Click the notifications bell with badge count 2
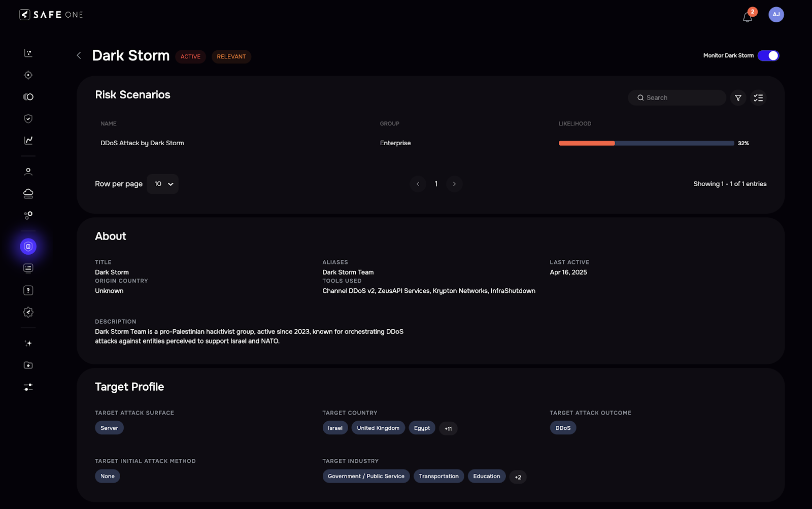 (x=747, y=16)
